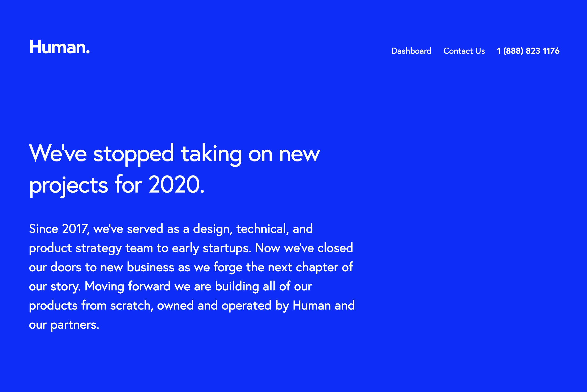
Task: Click the word "2020" in the headline
Action: [x=174, y=185]
